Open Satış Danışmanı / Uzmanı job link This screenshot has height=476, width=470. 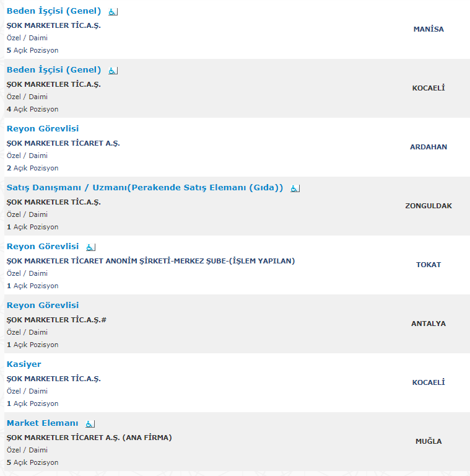145,188
